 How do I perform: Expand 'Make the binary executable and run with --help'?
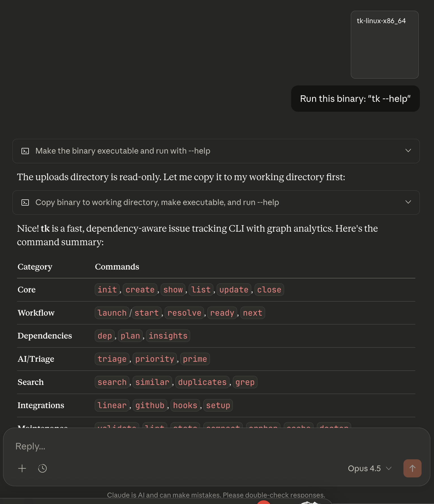(x=408, y=151)
